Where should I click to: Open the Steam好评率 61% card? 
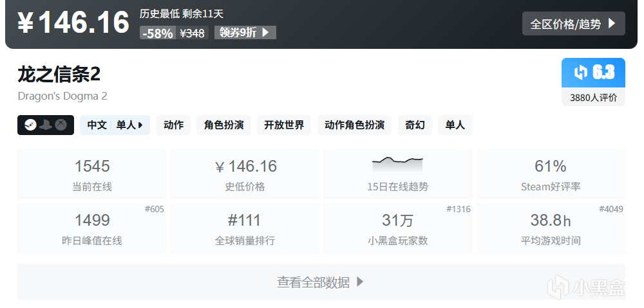pyautogui.click(x=551, y=174)
